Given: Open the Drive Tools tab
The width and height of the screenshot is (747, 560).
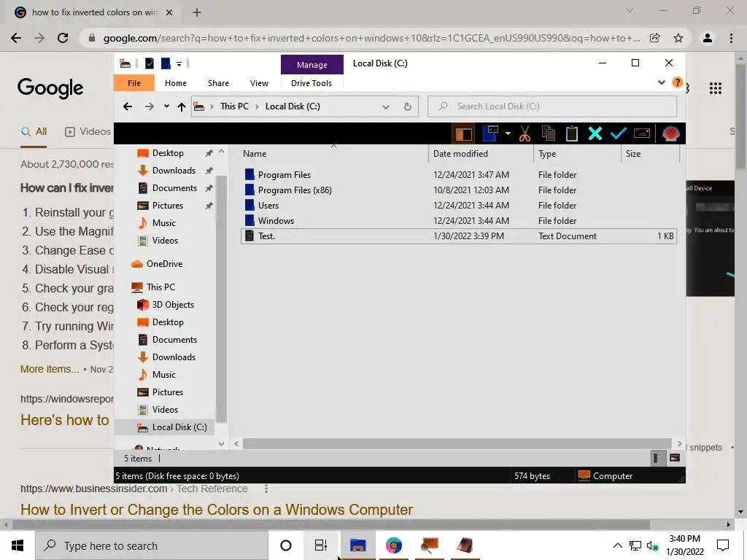Looking at the screenshot, I should coord(311,83).
